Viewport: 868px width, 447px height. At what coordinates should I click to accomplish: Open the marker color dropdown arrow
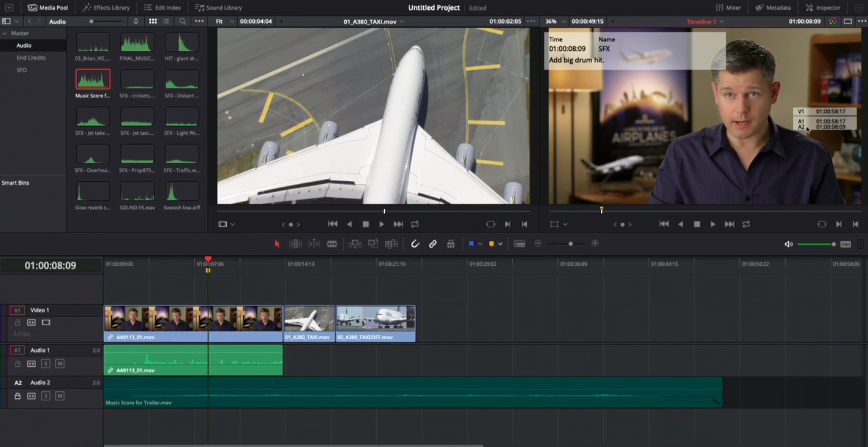coord(500,244)
